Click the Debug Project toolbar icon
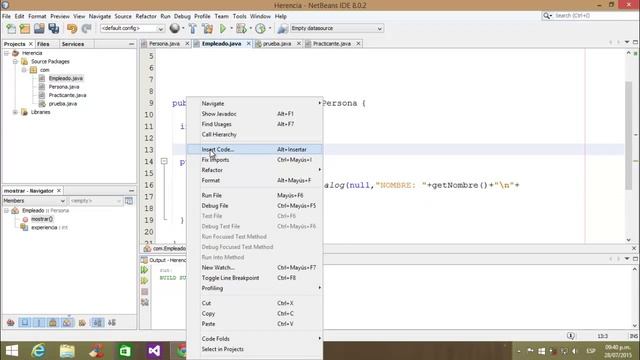 coord(241,29)
